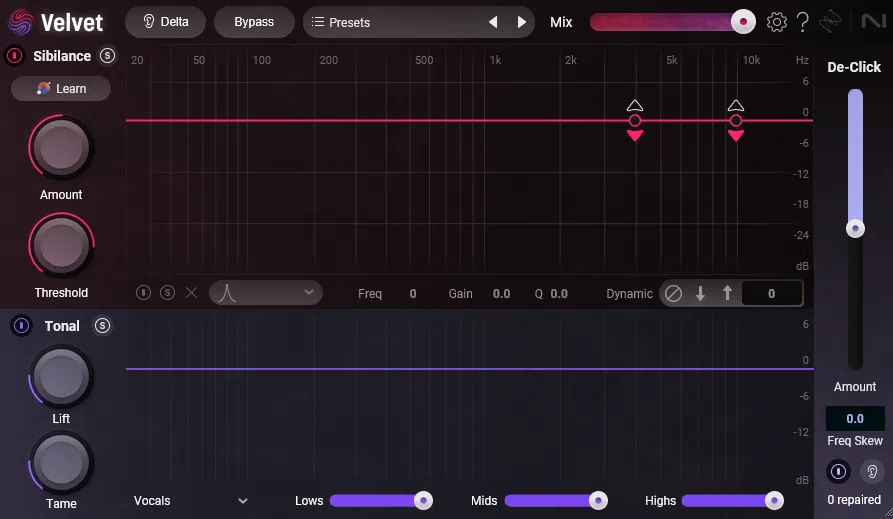
Task: Click the '0 repaired' status text
Action: click(x=854, y=500)
